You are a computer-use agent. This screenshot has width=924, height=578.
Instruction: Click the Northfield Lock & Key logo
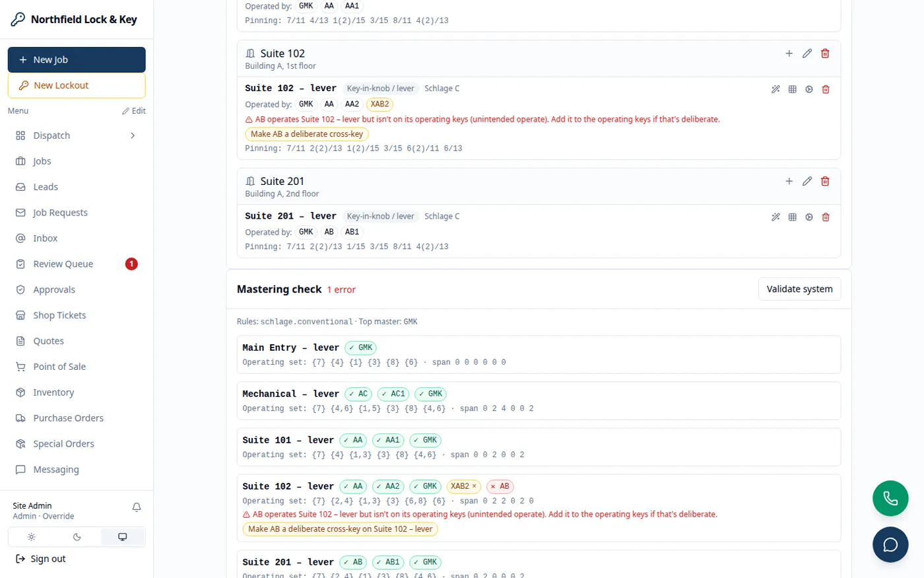74,19
